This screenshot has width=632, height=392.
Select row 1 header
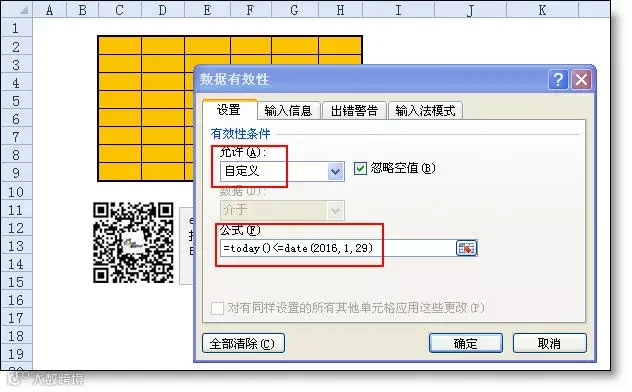16,28
